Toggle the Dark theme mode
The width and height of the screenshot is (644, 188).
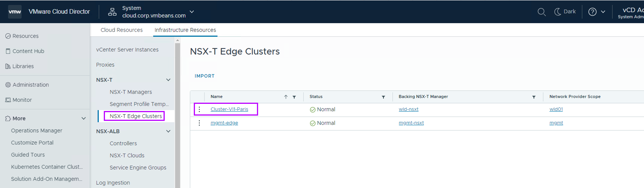(x=565, y=12)
